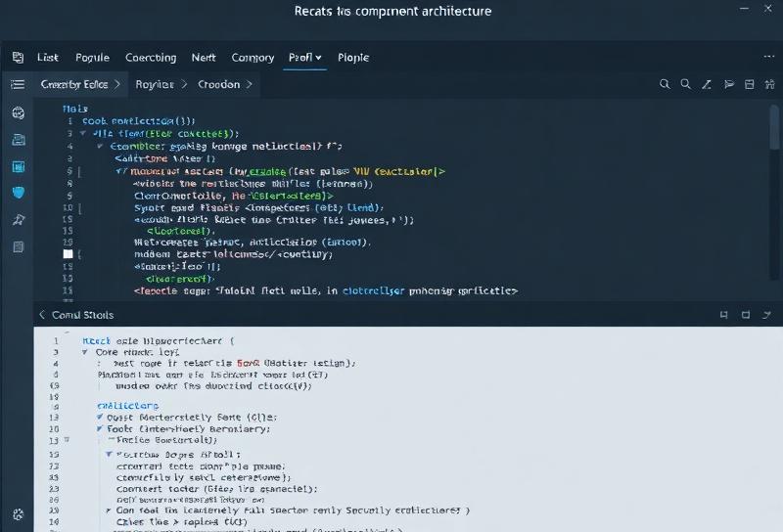
Task: Click the rightmost arrow icon in the Comul Sftoils header
Action: (767, 315)
